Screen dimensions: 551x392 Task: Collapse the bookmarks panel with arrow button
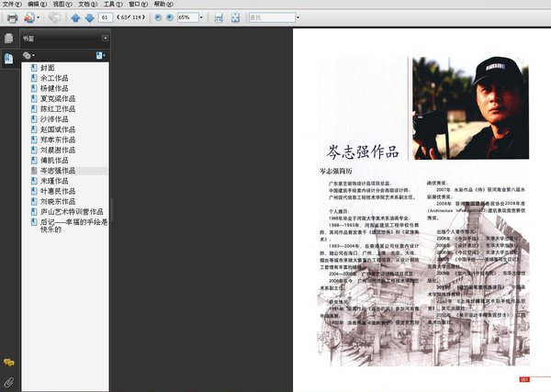pyautogui.click(x=106, y=39)
